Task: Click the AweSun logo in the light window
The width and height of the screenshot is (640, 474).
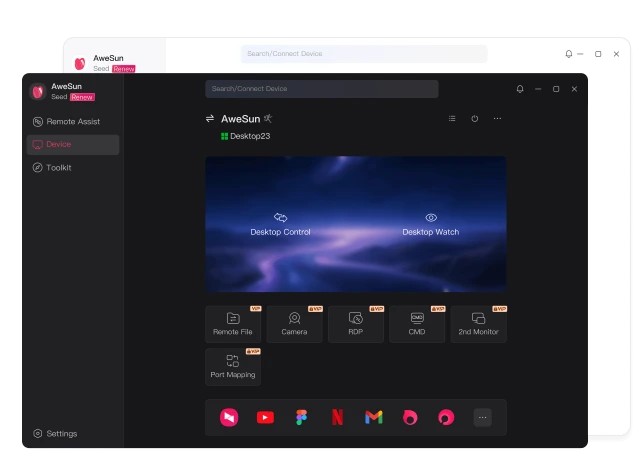Action: (x=80, y=63)
